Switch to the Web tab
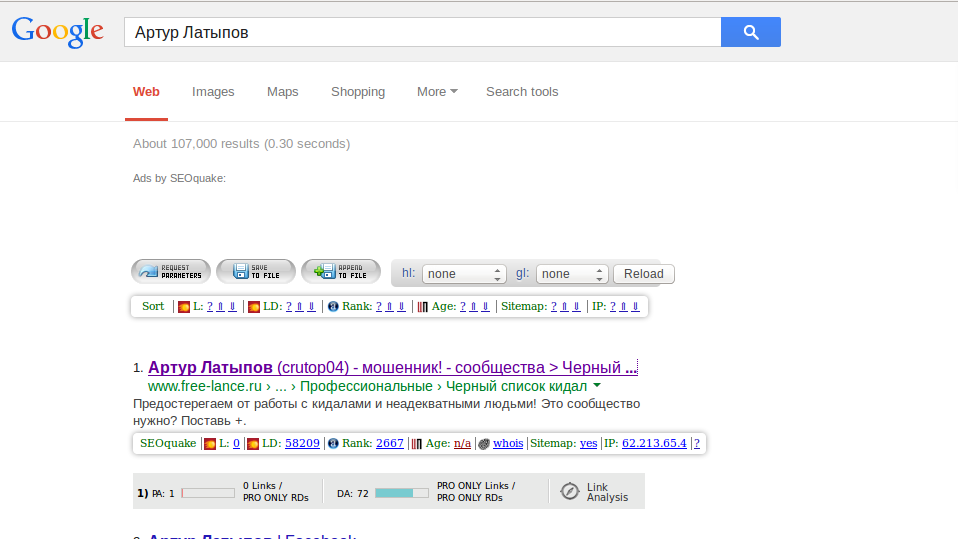Image resolution: width=958 pixels, height=539 pixels. [146, 92]
